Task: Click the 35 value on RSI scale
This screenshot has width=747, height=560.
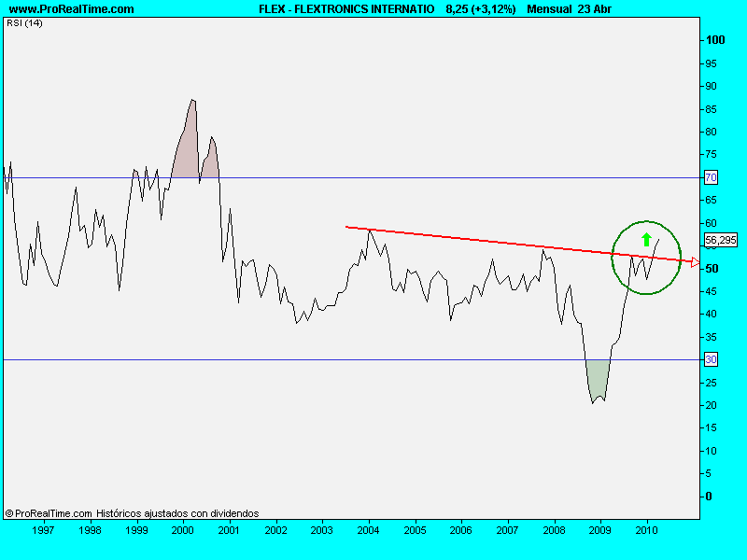Action: pyautogui.click(x=711, y=337)
